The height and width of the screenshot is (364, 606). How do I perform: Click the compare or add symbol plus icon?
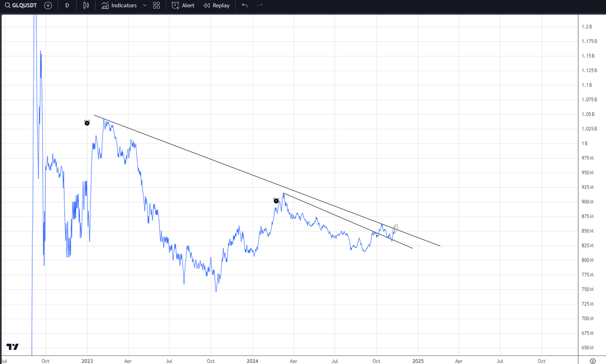(48, 6)
